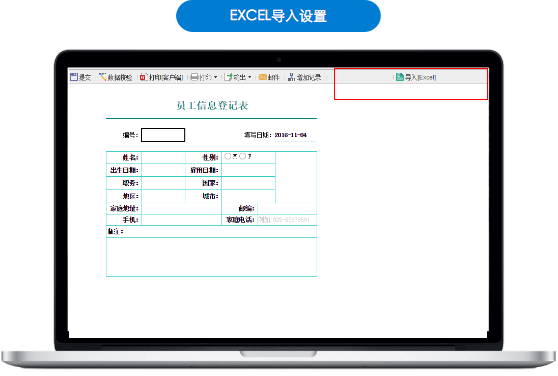The height and width of the screenshot is (376, 558).
Task: Click the 国家 country field
Action: pyautogui.click(x=248, y=183)
